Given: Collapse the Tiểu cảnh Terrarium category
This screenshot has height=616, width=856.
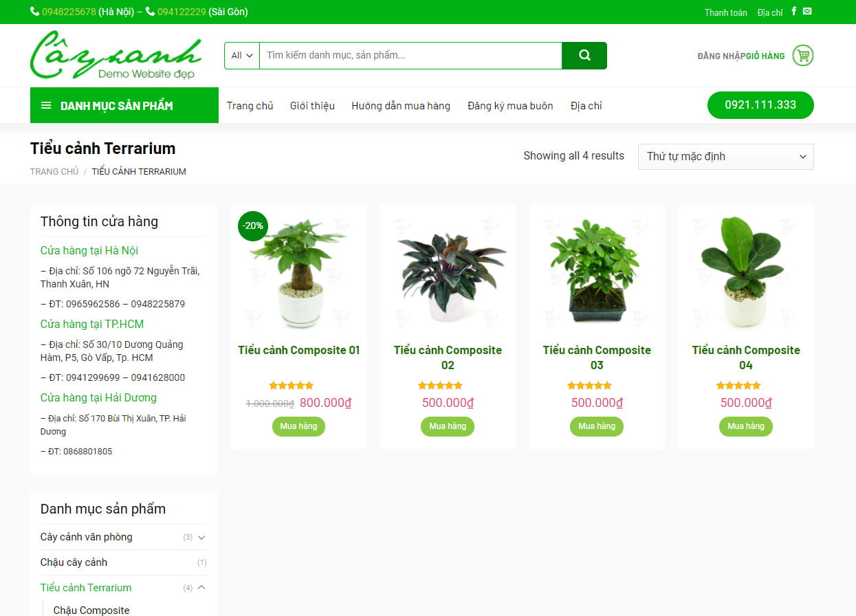Looking at the screenshot, I should (201, 588).
